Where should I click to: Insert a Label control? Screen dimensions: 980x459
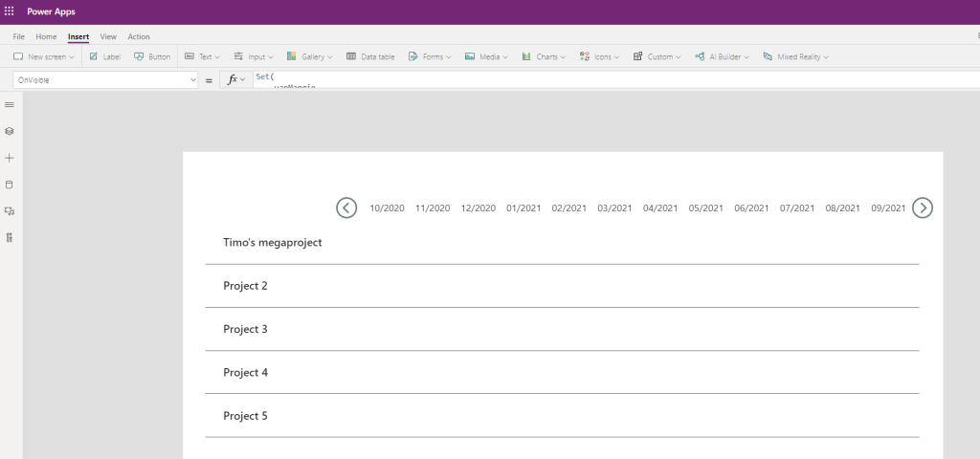(104, 57)
